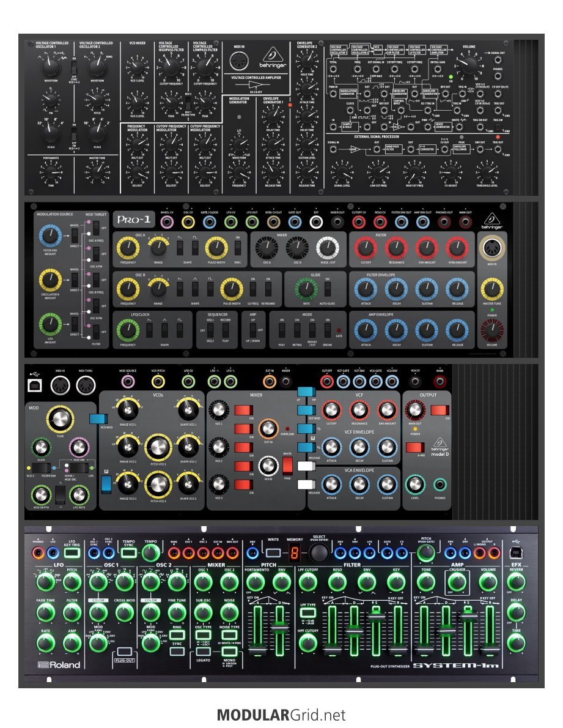Click the System-1m Tempo knob

coord(151,552)
